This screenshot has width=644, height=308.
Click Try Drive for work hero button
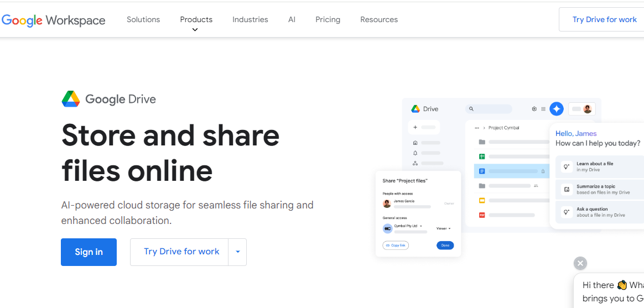[x=179, y=252]
